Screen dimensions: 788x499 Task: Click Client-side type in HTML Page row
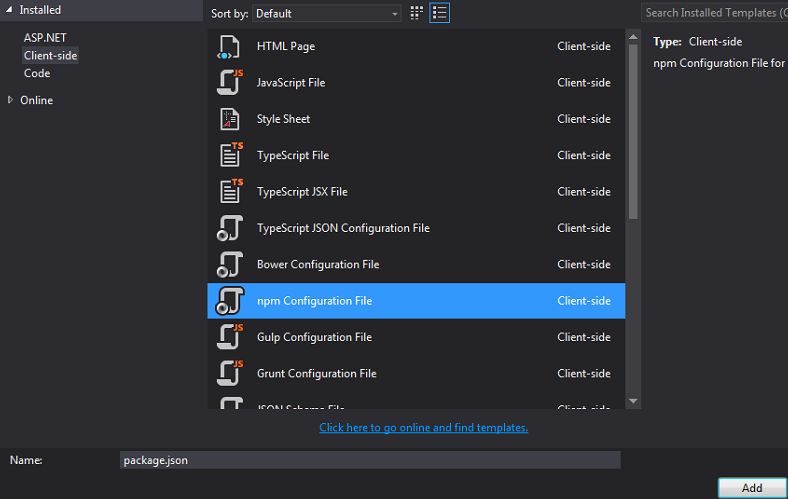584,46
